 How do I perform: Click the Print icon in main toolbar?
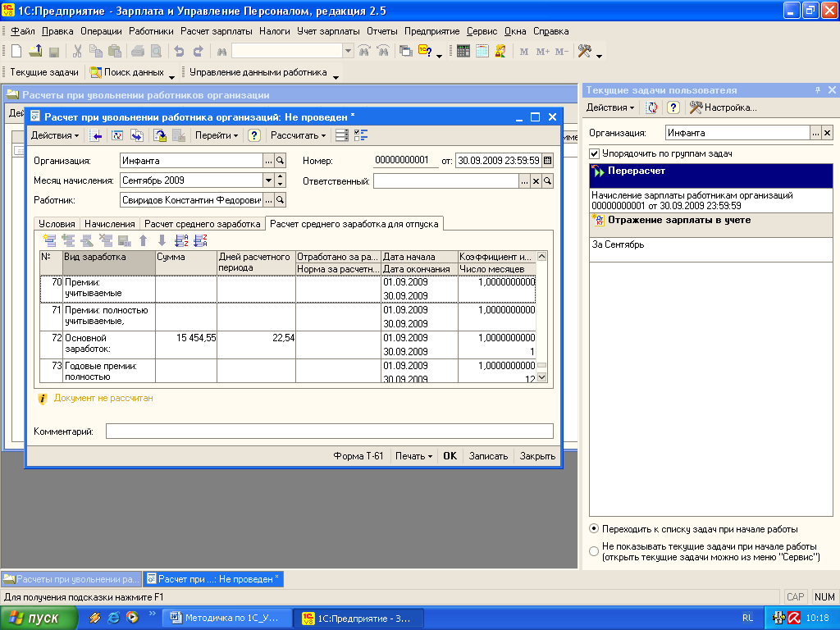coord(138,52)
